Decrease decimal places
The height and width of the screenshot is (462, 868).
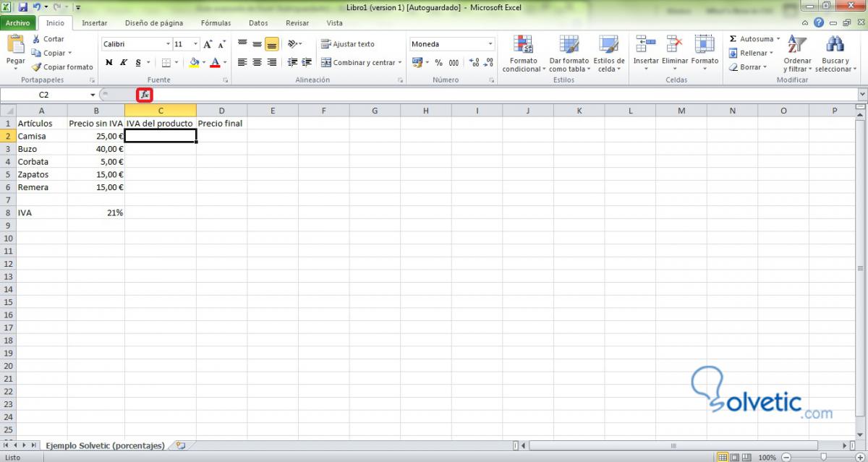pos(488,63)
